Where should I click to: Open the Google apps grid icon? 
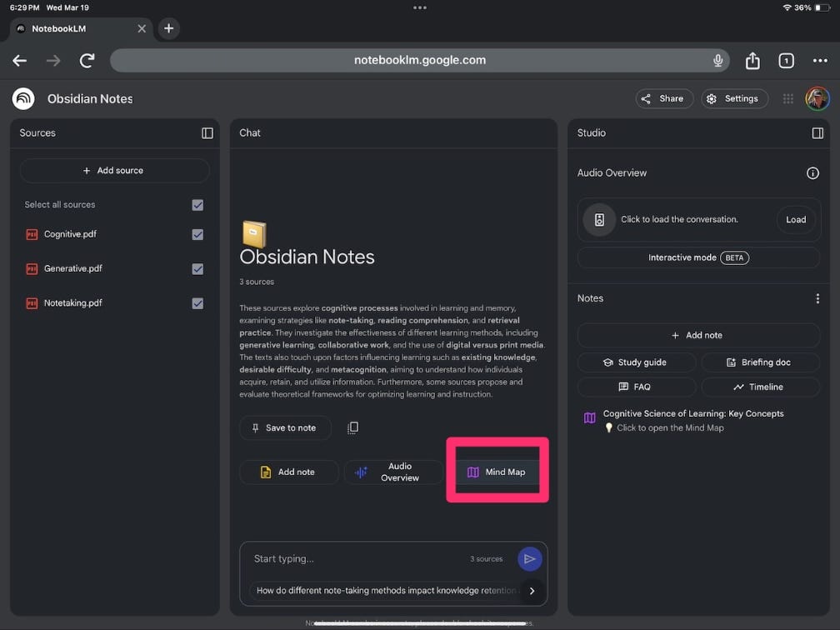click(788, 98)
